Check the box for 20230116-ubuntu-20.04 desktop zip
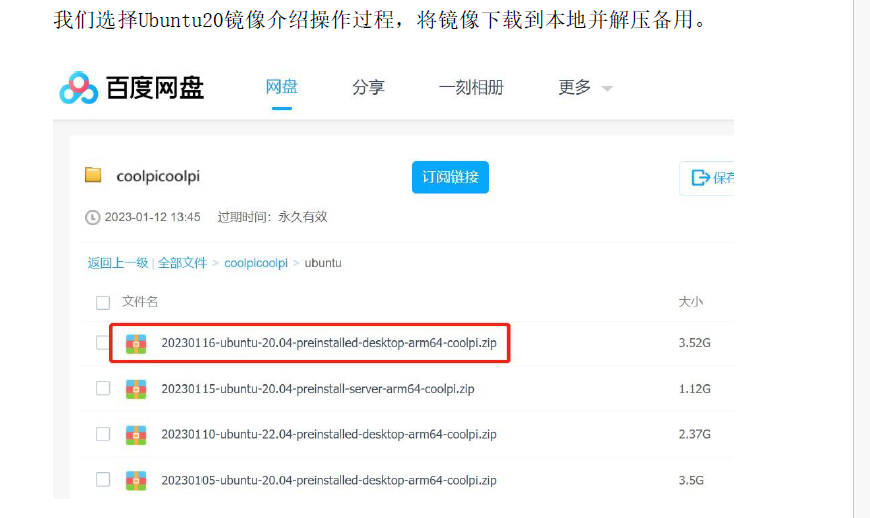The image size is (870, 518). [103, 343]
